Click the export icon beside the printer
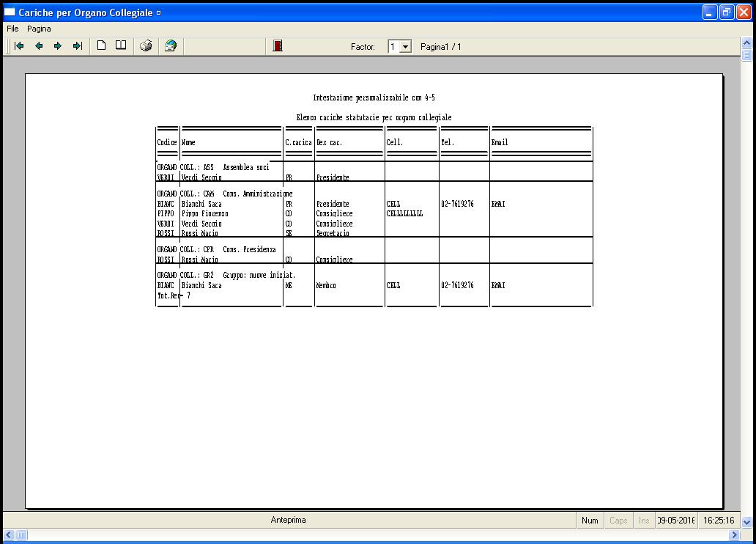The height and width of the screenshot is (544, 756). [171, 46]
